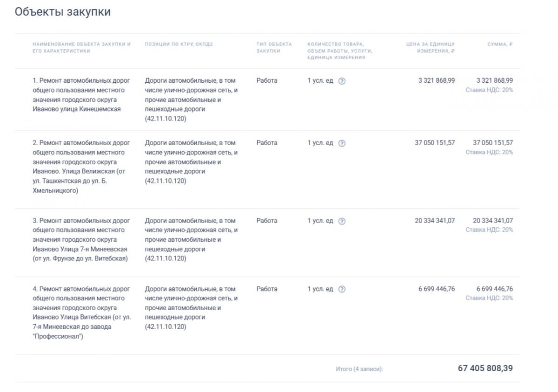Show the unit tooltip icon for Витебская row
Image resolution: width=558 pixels, height=392 pixels.
click(x=342, y=289)
